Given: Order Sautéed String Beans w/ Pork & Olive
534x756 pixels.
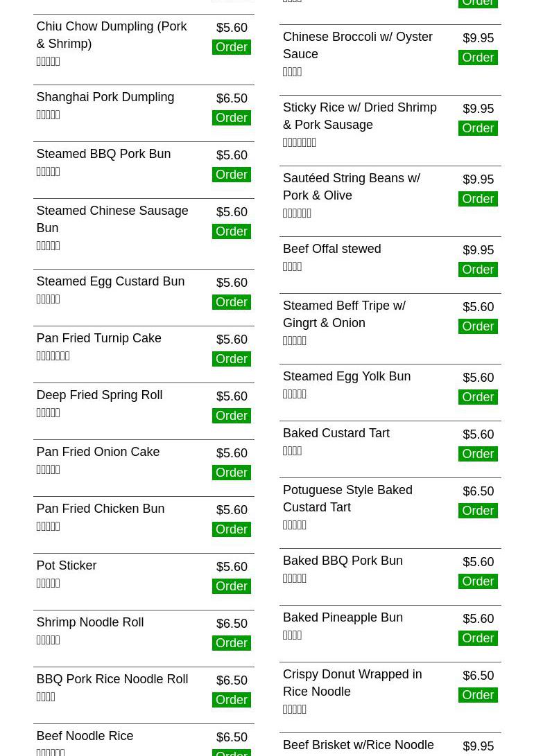Looking at the screenshot, I should 478,199.
